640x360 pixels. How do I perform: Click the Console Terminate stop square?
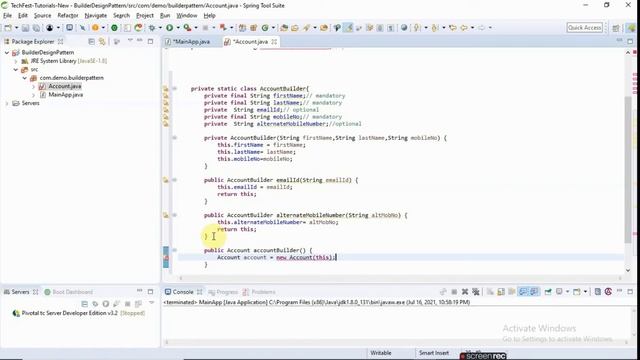(454, 292)
